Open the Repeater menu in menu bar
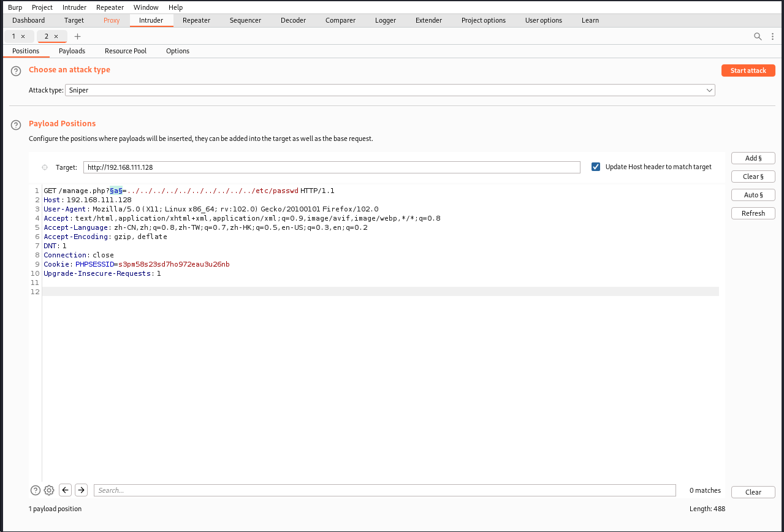784x532 pixels. pos(110,7)
